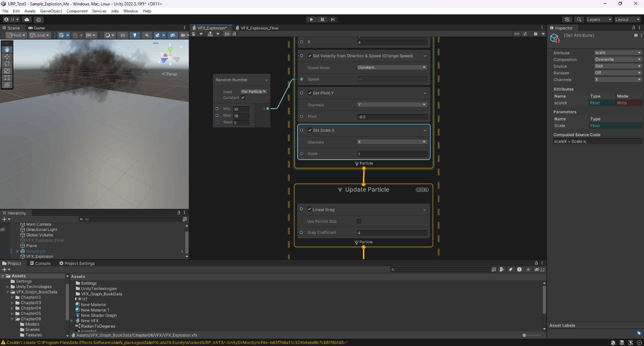
Task: Toggle Scene audio mute icon
Action: click(147, 35)
